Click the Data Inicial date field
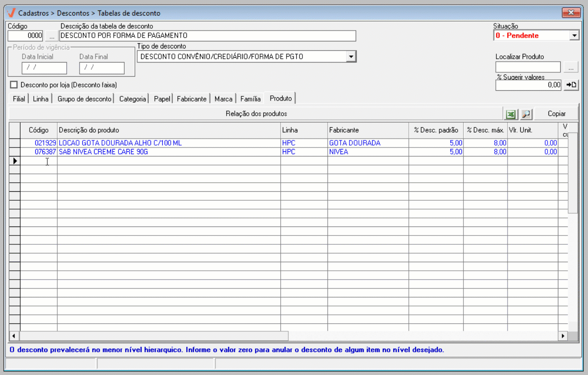The height and width of the screenshot is (375, 588). coord(44,68)
